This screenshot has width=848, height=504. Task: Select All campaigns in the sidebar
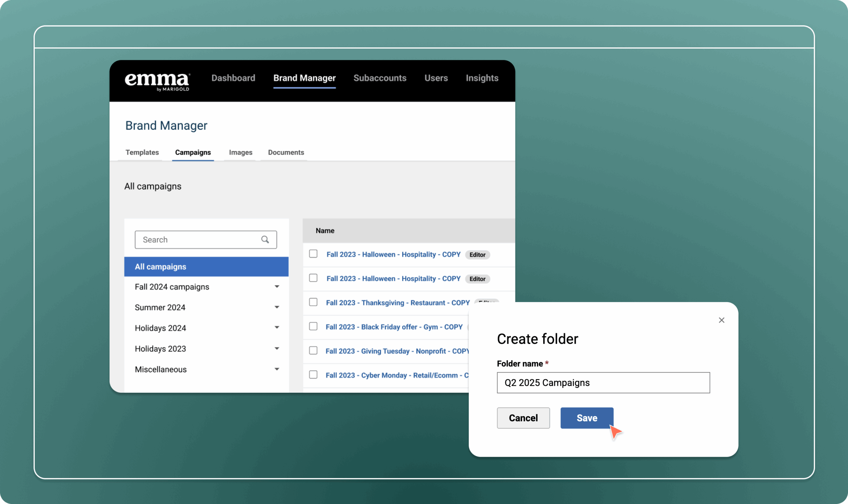pyautogui.click(x=206, y=267)
